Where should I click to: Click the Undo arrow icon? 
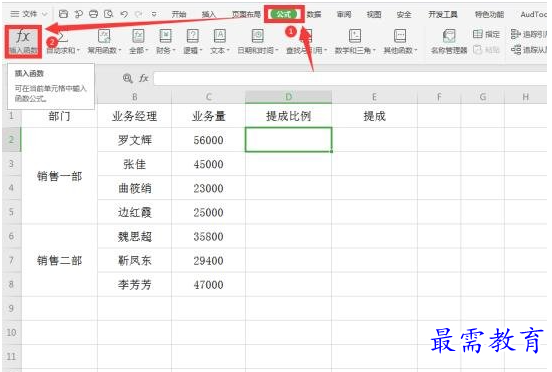pyautogui.click(x=124, y=14)
